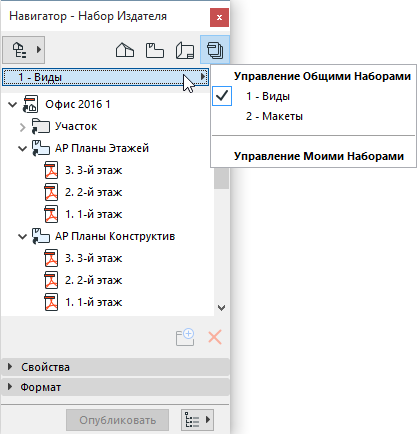This screenshot has width=417, height=434.
Task: Click the tree scrollbar down arrow
Action: (x=221, y=308)
